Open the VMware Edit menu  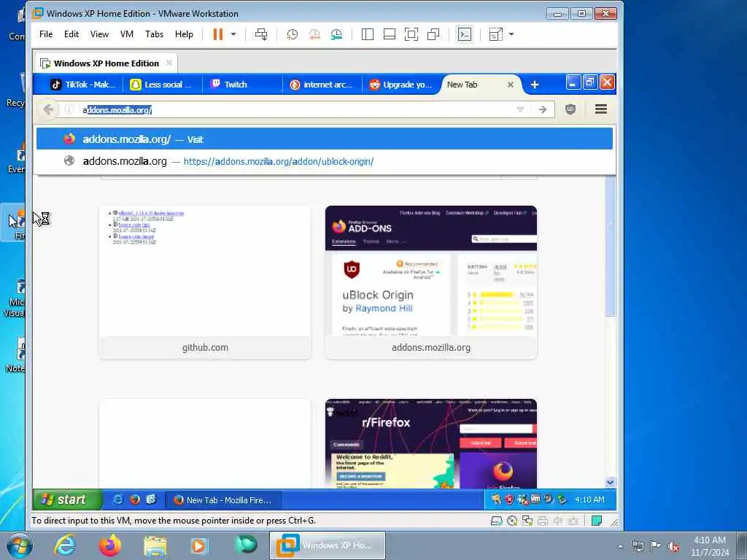71,34
